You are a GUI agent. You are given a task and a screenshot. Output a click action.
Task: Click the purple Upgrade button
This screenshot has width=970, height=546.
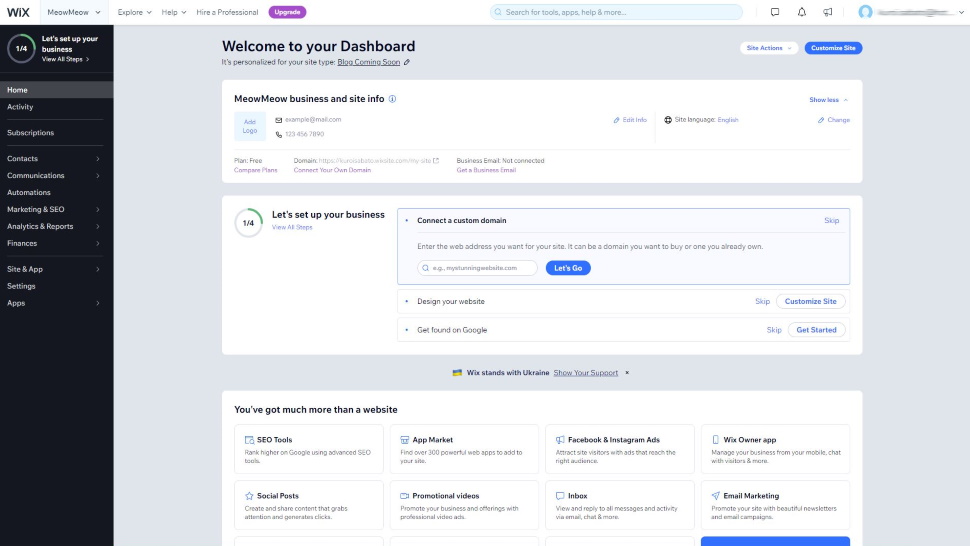287,12
